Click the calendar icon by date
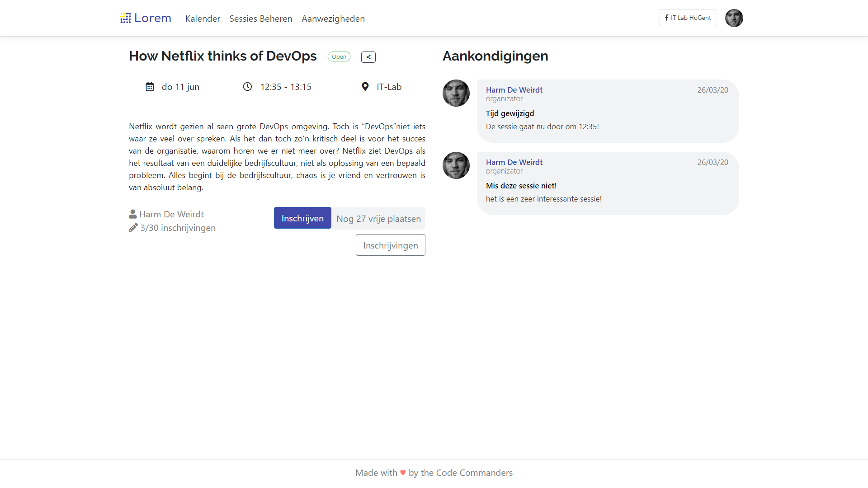The height and width of the screenshot is (488, 868). (x=150, y=87)
